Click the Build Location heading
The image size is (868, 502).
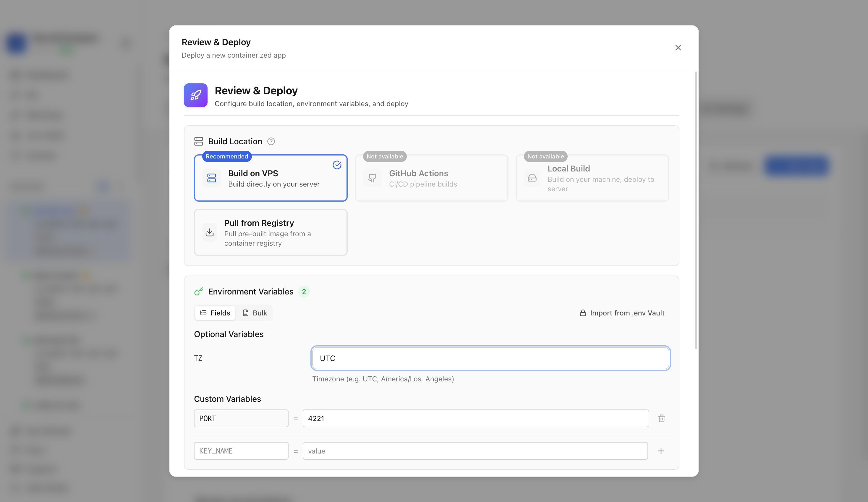[x=235, y=141]
